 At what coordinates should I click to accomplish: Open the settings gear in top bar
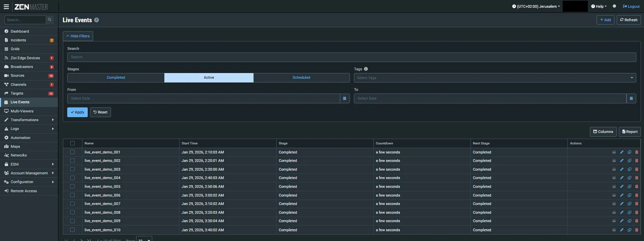coord(614,6)
